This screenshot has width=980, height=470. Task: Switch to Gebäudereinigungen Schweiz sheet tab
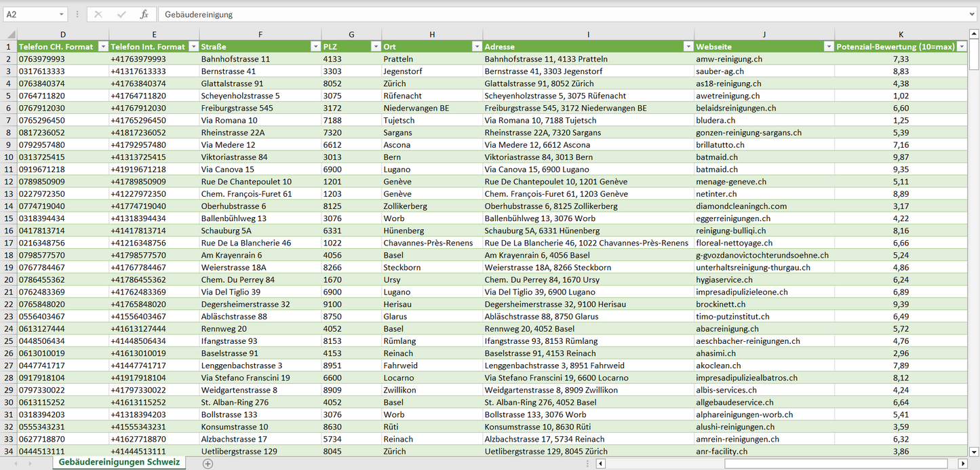point(119,463)
